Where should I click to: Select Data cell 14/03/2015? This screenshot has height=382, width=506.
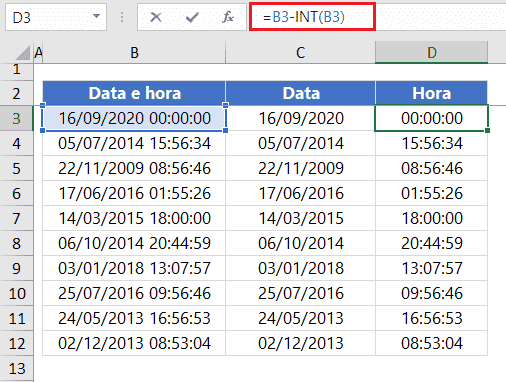tap(300, 218)
